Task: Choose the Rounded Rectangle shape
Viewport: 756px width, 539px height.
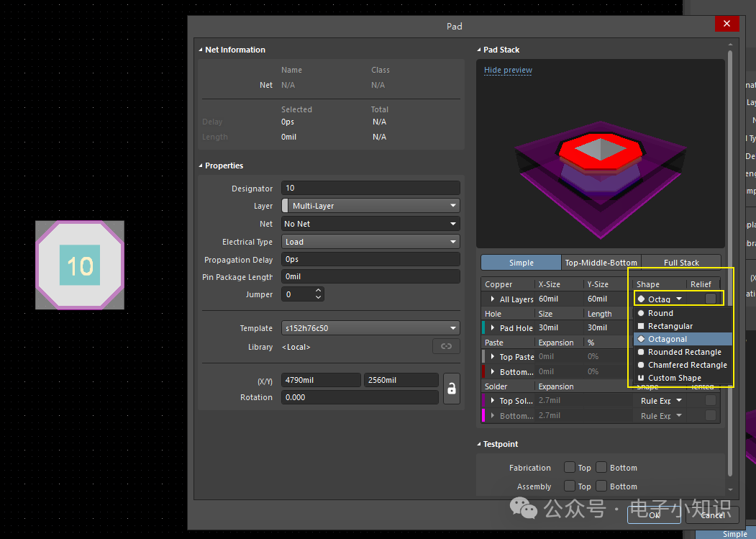Action: pos(683,352)
